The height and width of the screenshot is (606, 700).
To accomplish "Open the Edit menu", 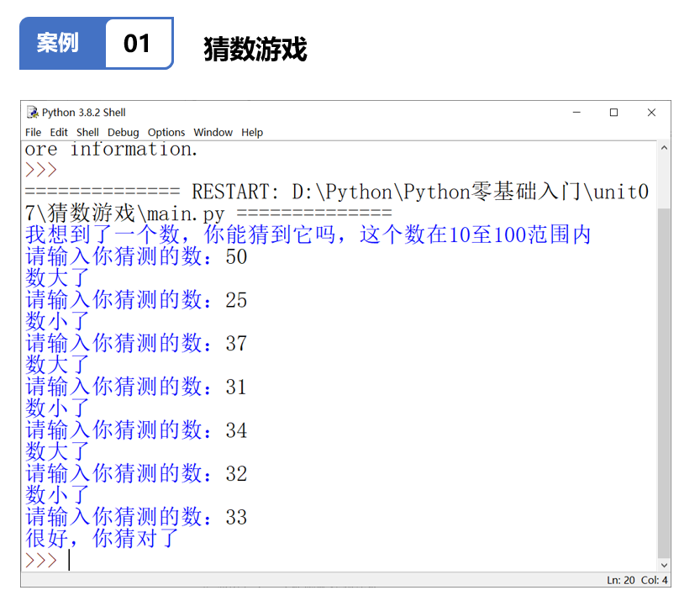I will click(59, 132).
